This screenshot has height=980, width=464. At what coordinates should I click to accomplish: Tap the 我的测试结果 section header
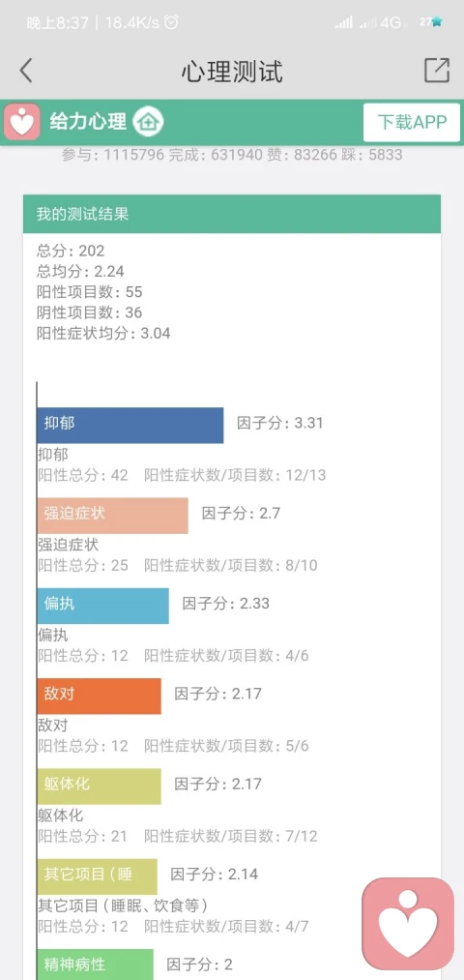[232, 214]
